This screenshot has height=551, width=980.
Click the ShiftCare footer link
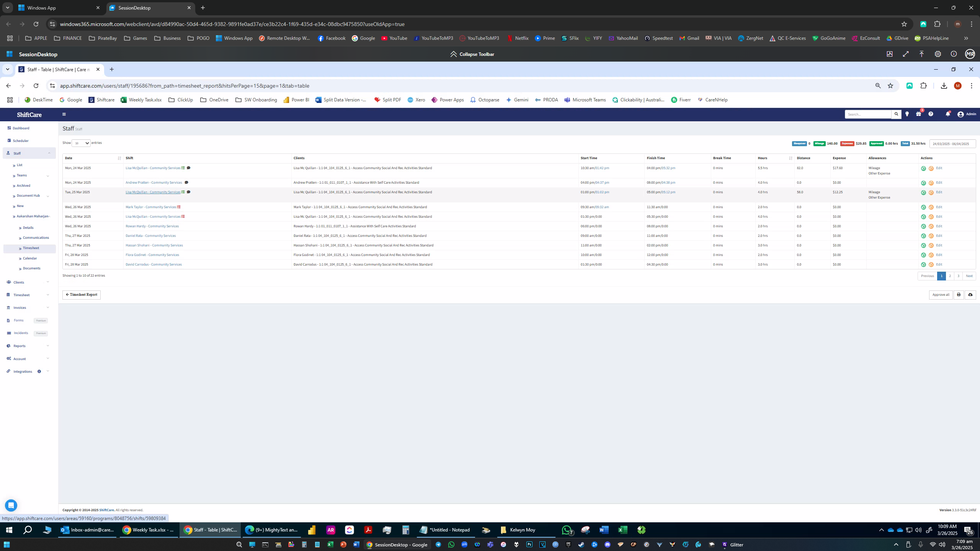click(106, 510)
